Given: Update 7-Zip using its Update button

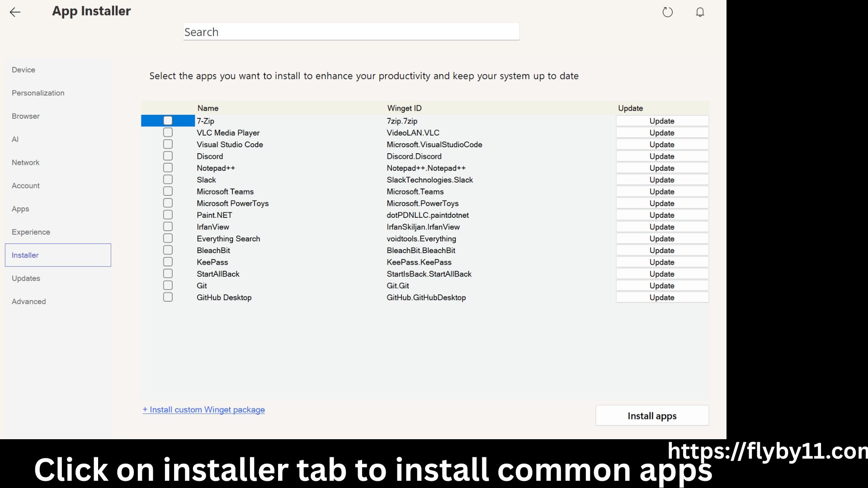Looking at the screenshot, I should pos(662,121).
